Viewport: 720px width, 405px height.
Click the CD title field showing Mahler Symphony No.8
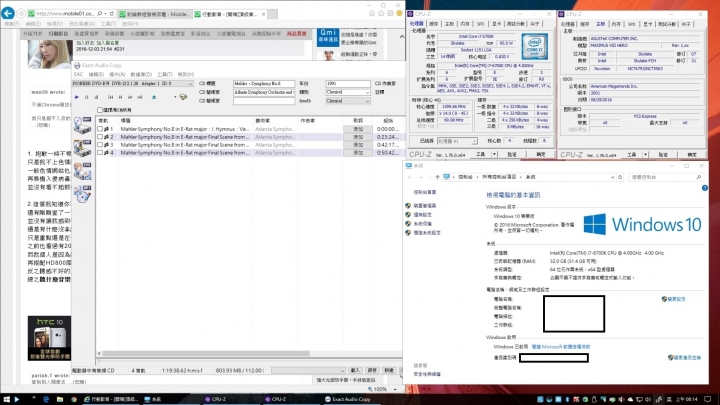click(264, 84)
